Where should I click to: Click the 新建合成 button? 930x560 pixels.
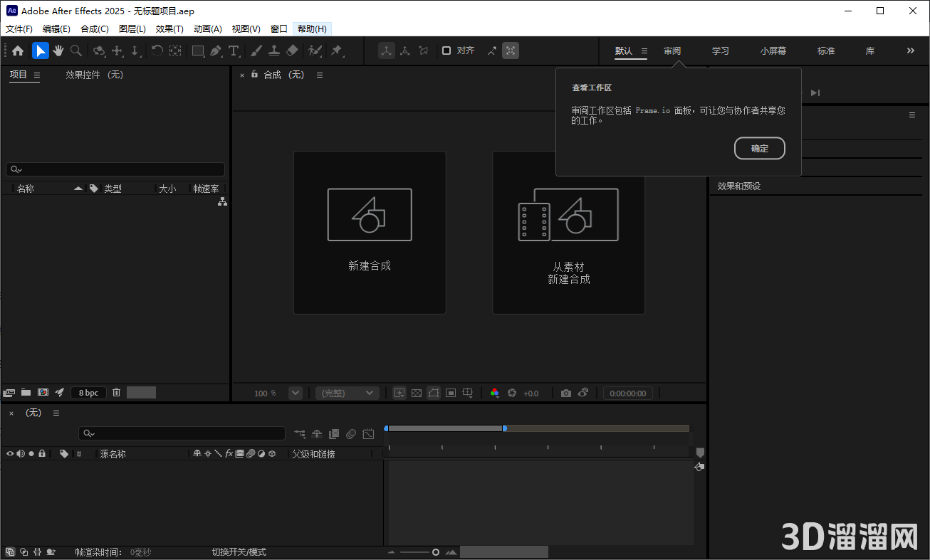coord(370,232)
